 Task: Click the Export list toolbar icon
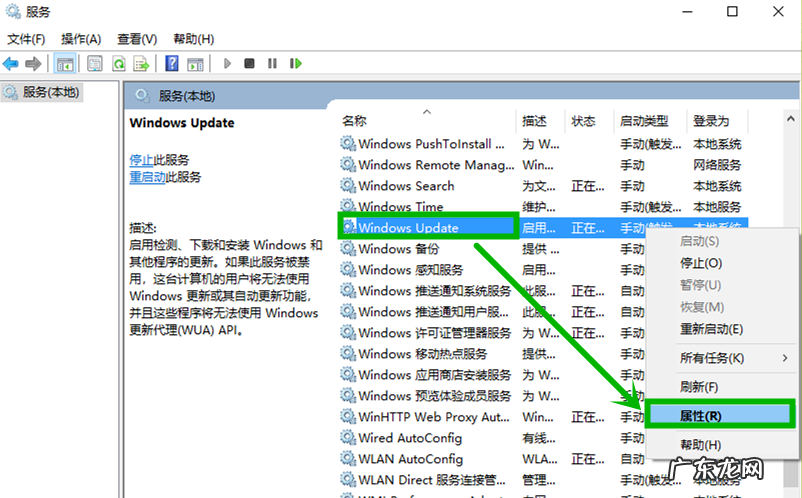coord(141,64)
